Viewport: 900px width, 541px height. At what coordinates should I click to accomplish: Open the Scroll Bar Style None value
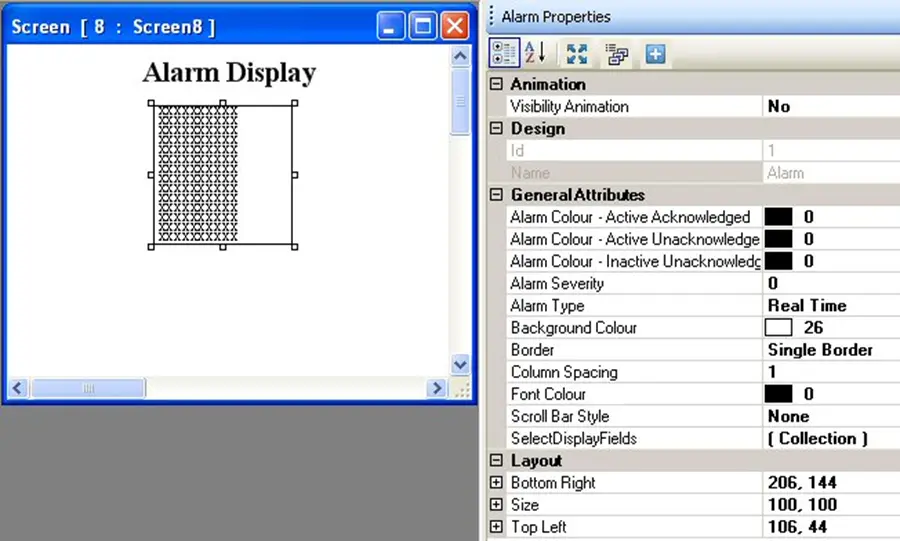(789, 417)
